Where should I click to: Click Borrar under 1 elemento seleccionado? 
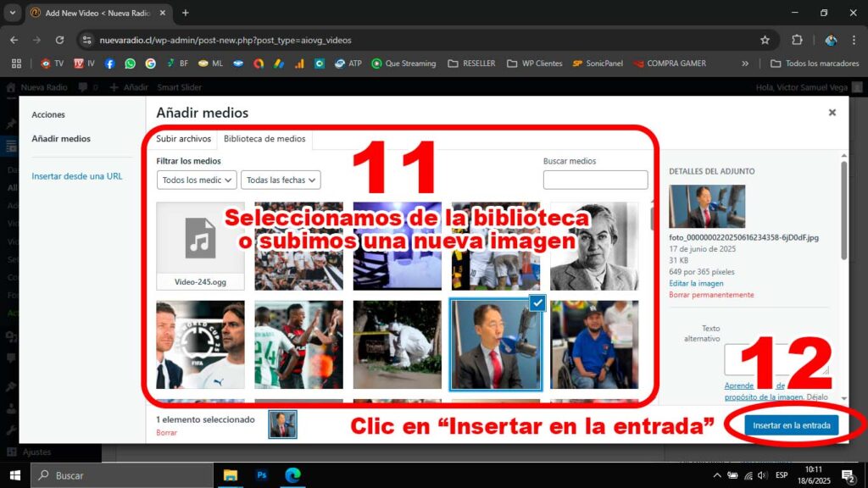pyautogui.click(x=167, y=433)
